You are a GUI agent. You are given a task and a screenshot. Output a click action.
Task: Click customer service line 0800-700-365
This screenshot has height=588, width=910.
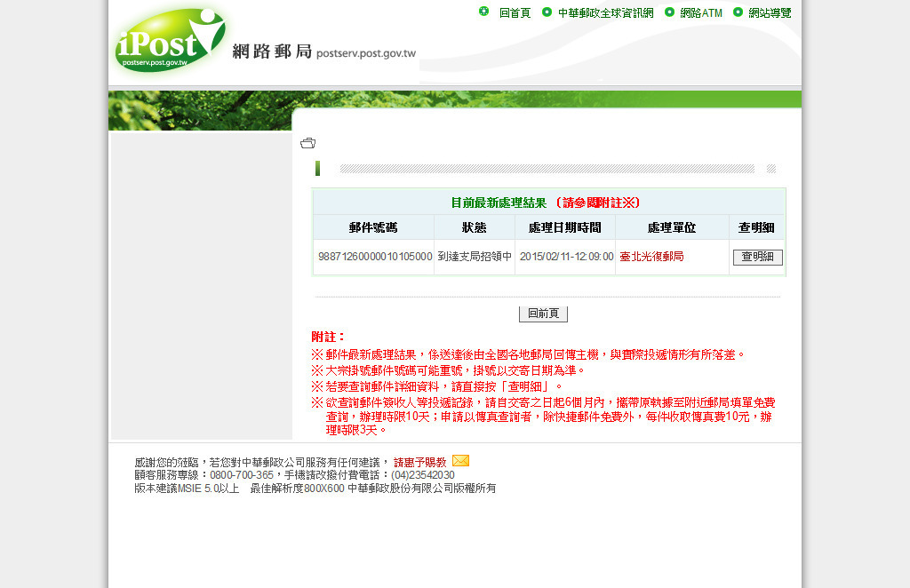(242, 475)
